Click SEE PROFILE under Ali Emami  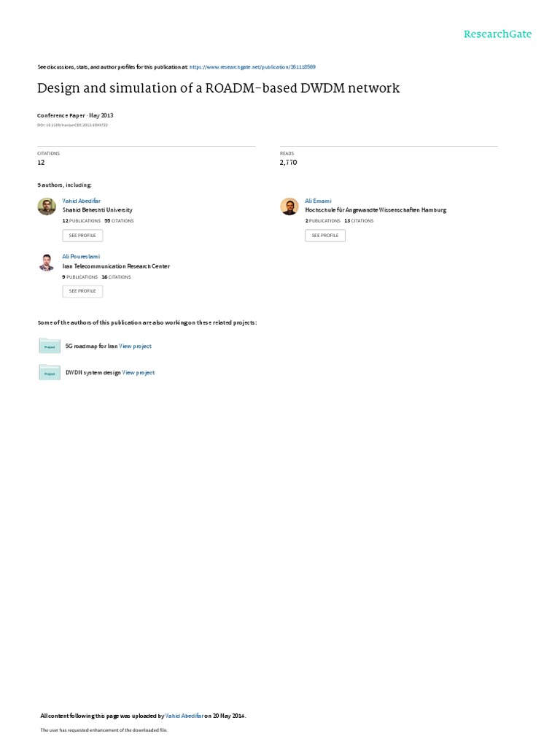[x=325, y=236]
